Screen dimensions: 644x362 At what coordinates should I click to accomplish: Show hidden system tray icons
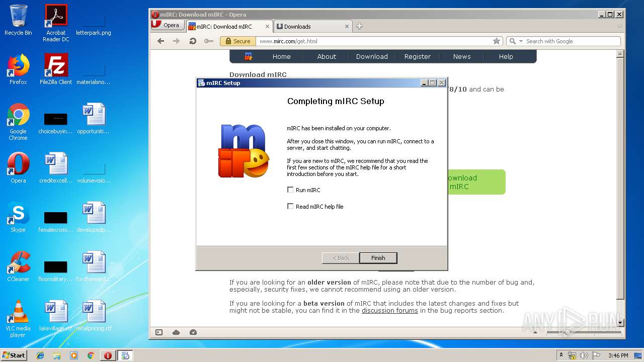point(561,355)
